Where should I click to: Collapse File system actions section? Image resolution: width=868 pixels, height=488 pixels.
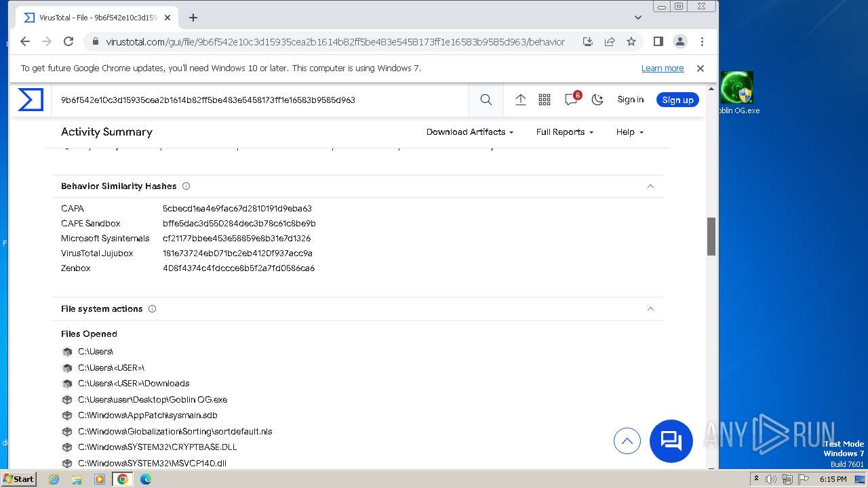click(650, 309)
